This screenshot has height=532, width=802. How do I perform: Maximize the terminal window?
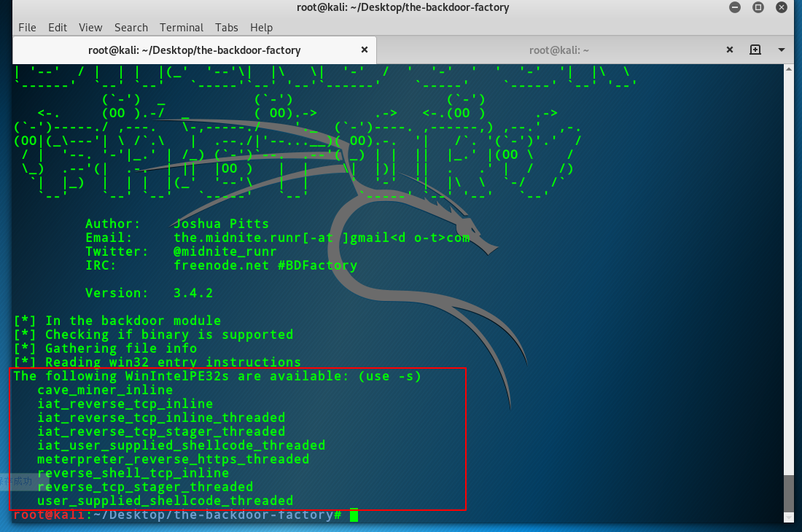click(x=758, y=7)
